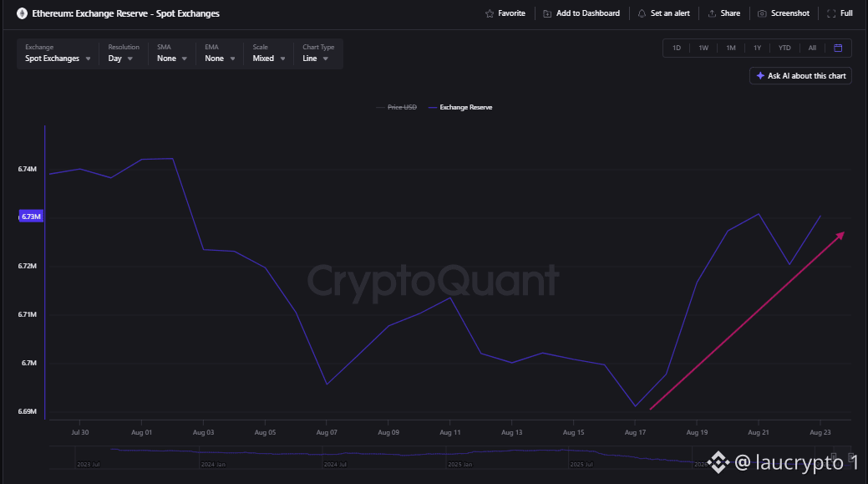
Task: Click Ask AI about this chart
Action: coord(800,76)
